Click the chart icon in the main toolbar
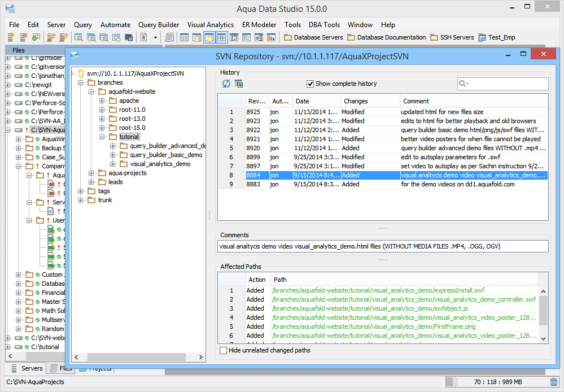 point(272,37)
